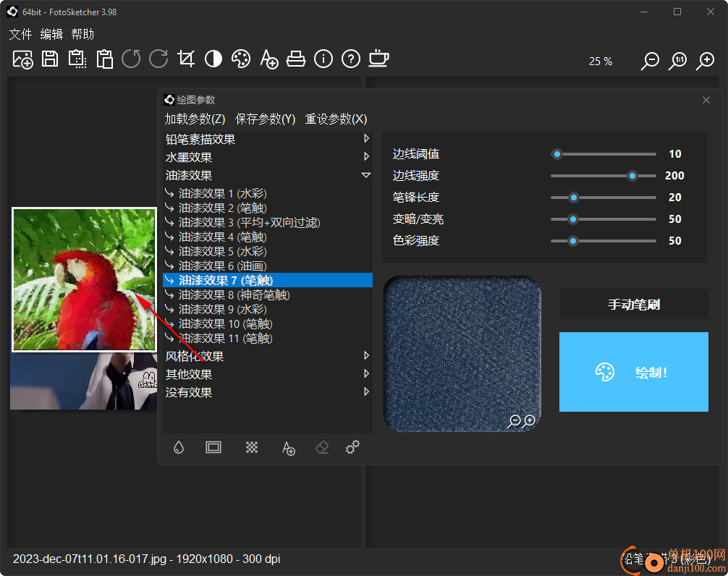Click the 25 % zoom level text
Screen dimensions: 728x576
tap(601, 62)
